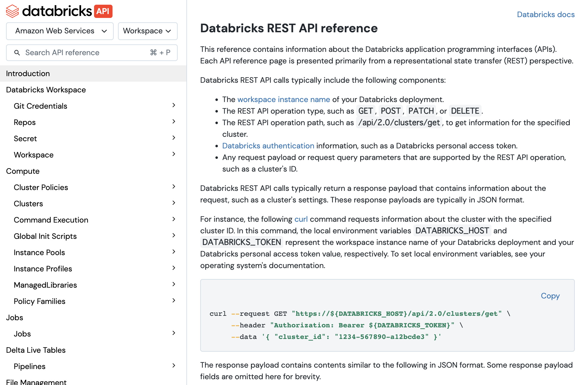Expand the Clusters section
The image size is (588, 385).
click(174, 203)
